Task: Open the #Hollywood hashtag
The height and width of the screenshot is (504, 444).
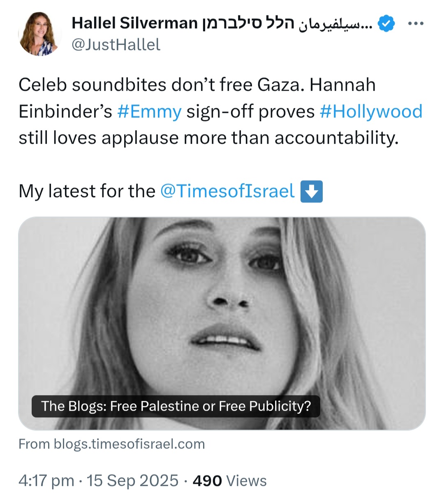Action: pos(371,112)
